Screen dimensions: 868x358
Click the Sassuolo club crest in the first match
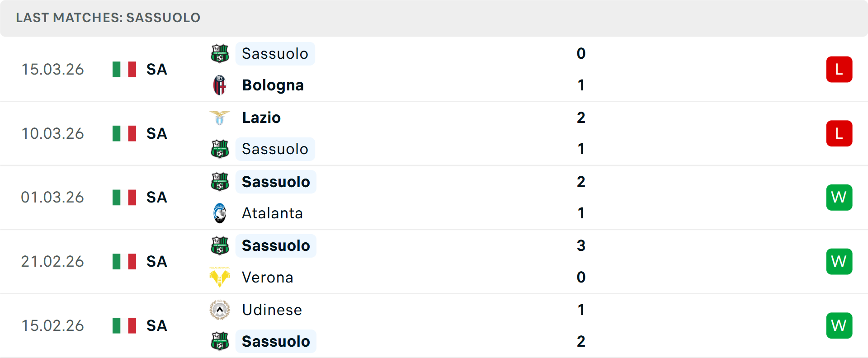click(220, 53)
